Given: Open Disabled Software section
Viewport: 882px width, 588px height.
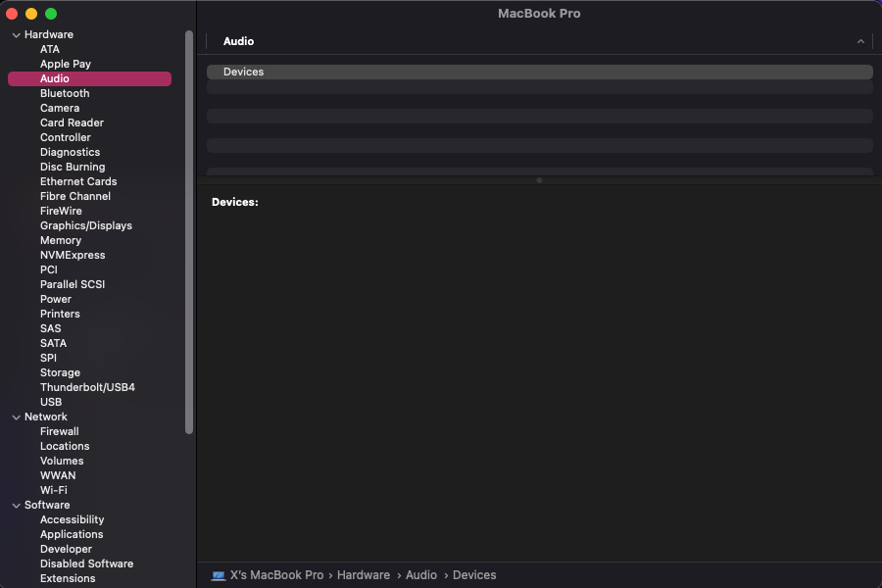Looking at the screenshot, I should coord(86,563).
